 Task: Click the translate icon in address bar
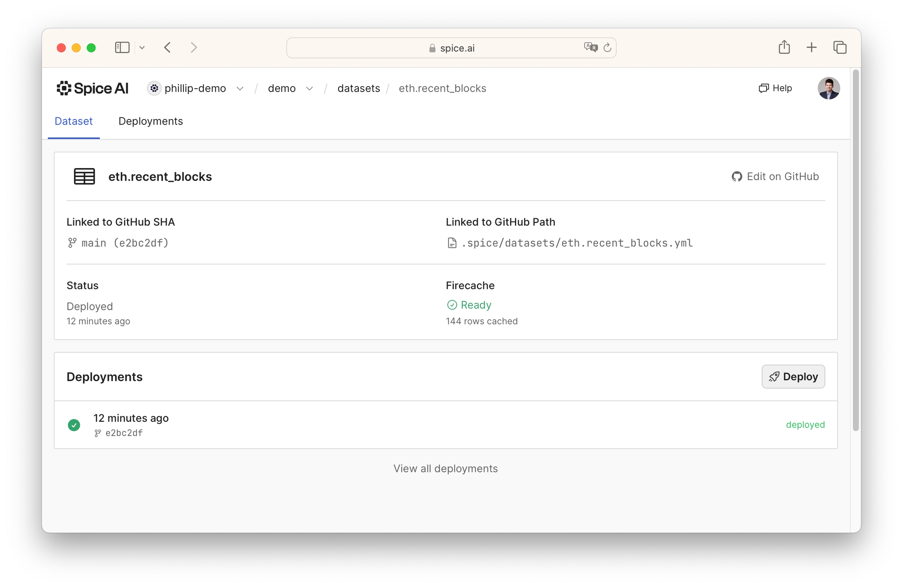click(590, 47)
